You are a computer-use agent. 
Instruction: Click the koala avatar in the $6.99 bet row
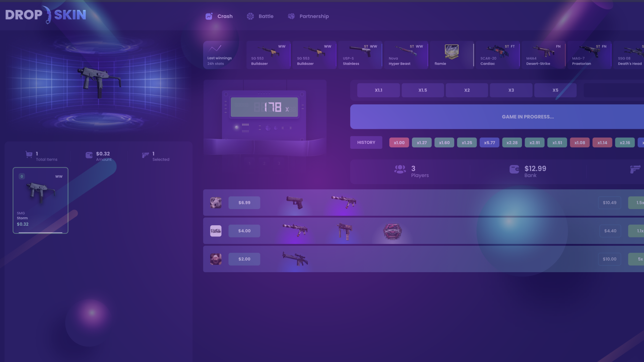click(x=216, y=202)
